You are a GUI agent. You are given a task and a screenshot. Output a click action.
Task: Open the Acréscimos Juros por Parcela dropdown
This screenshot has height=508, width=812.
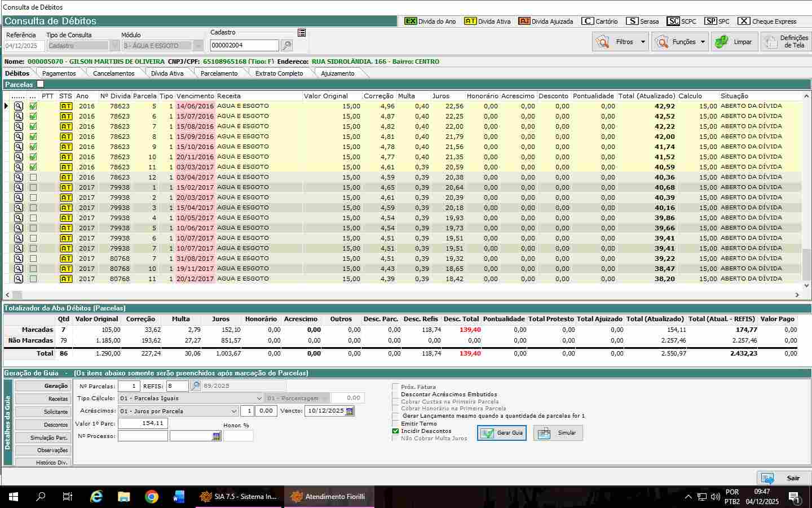233,411
